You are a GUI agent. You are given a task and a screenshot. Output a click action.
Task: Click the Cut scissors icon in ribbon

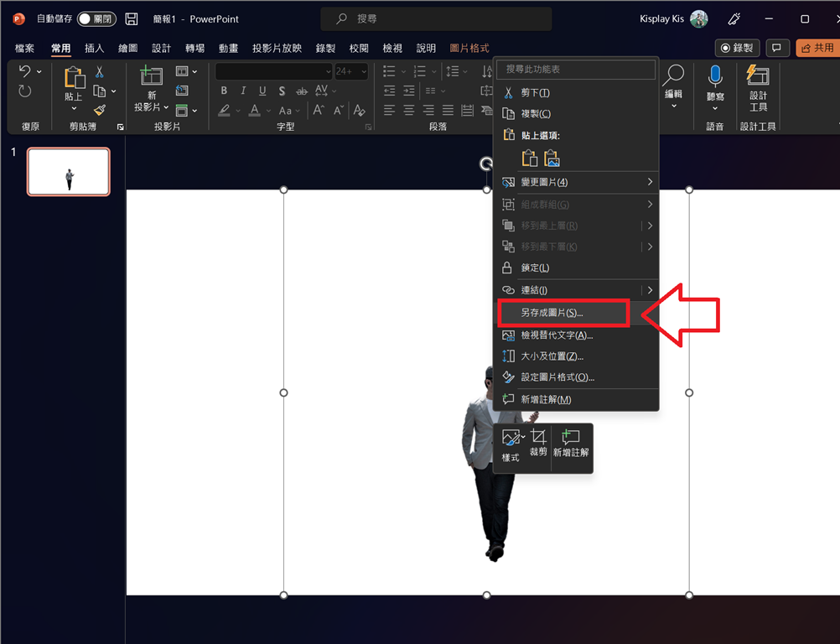click(x=100, y=72)
